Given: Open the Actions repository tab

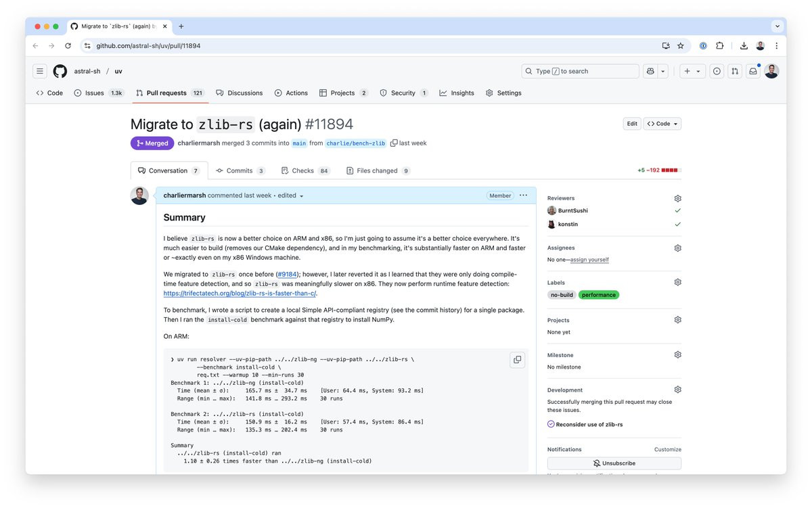Looking at the screenshot, I should point(291,93).
